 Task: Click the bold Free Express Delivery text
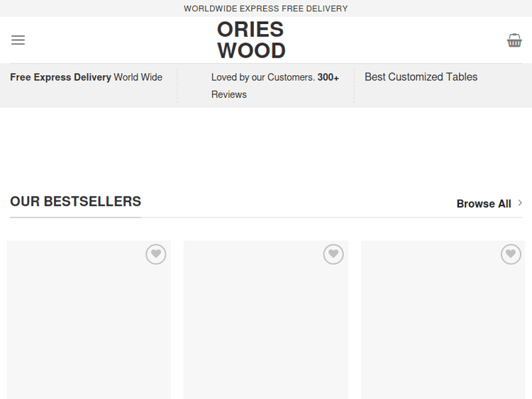(60, 77)
